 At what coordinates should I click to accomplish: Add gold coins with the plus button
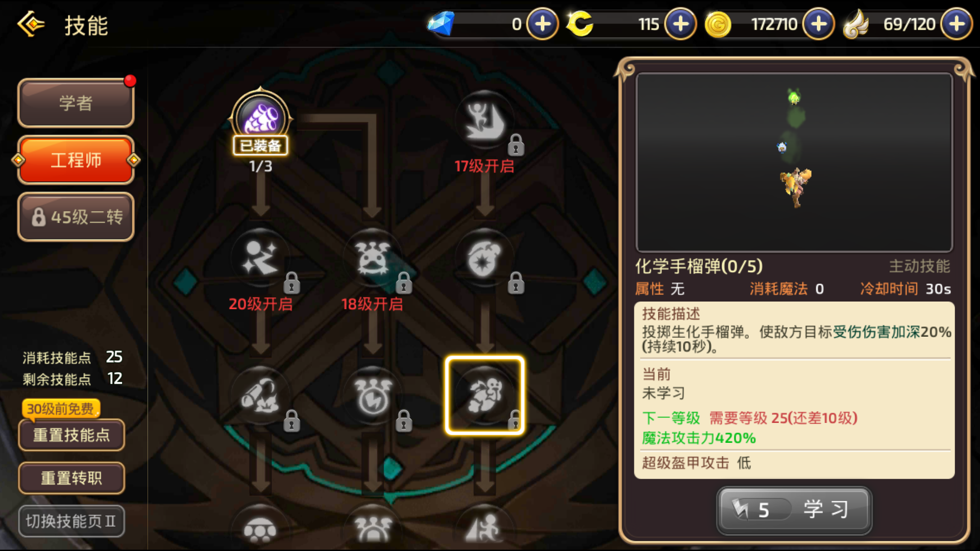tap(819, 24)
